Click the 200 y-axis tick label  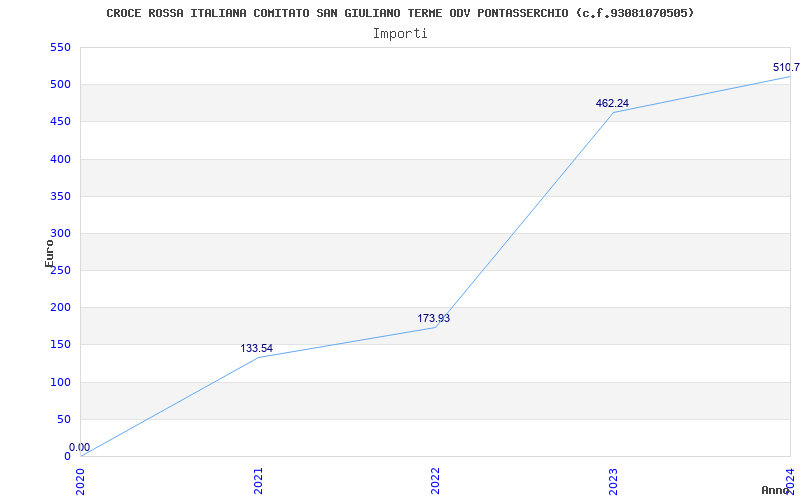pyautogui.click(x=60, y=308)
